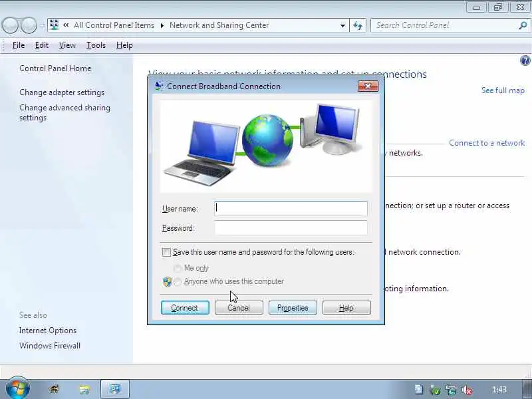Expand the address bar history dropdown
This screenshot has height=399, width=532.
pos(342,25)
